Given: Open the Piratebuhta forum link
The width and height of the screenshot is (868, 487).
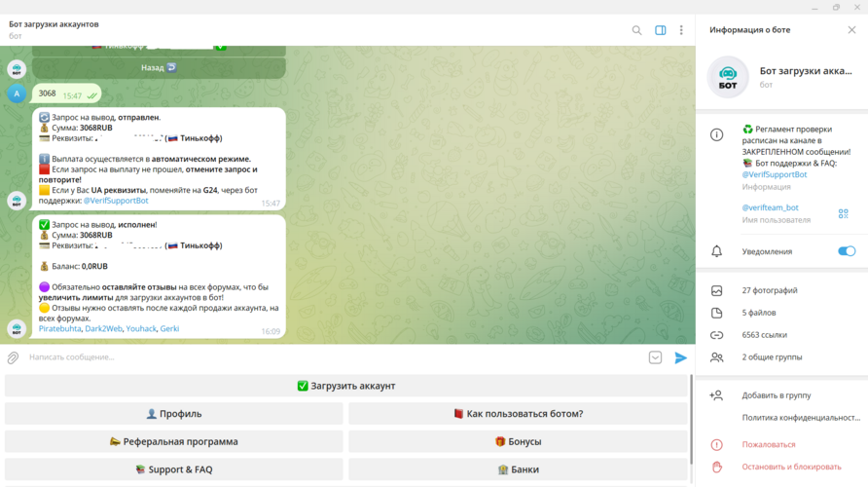Looking at the screenshot, I should click(59, 329).
